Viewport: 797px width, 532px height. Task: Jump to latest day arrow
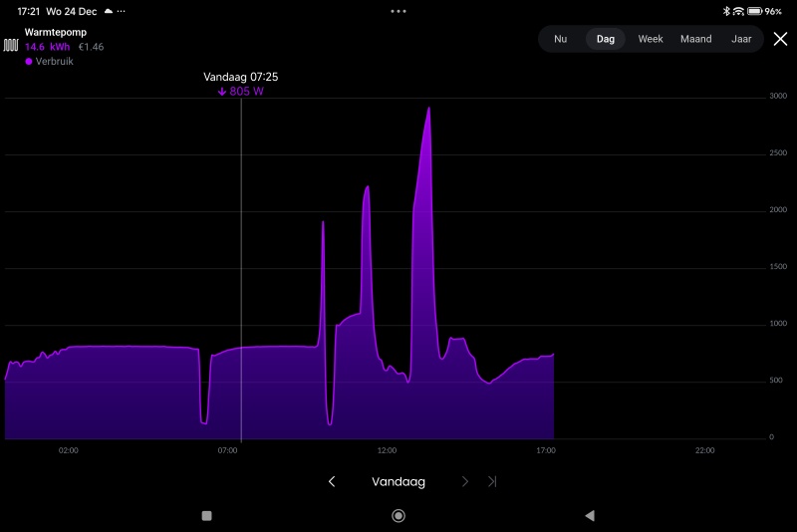[x=492, y=482]
